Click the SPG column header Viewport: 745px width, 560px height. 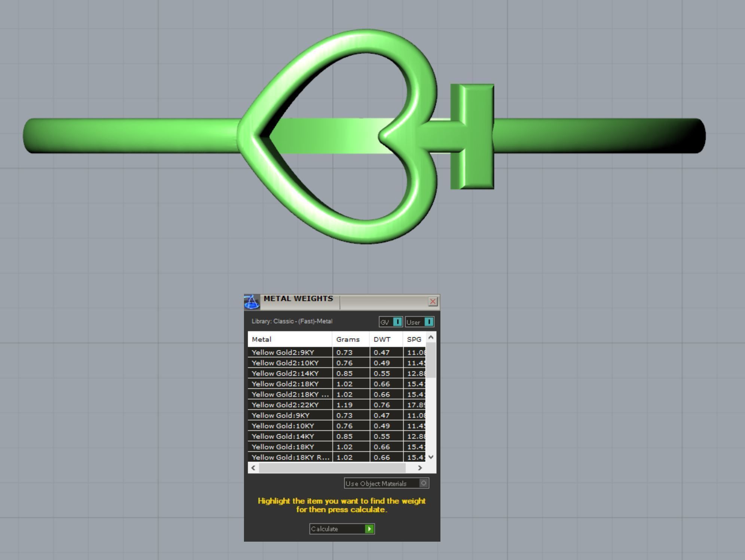pyautogui.click(x=414, y=339)
